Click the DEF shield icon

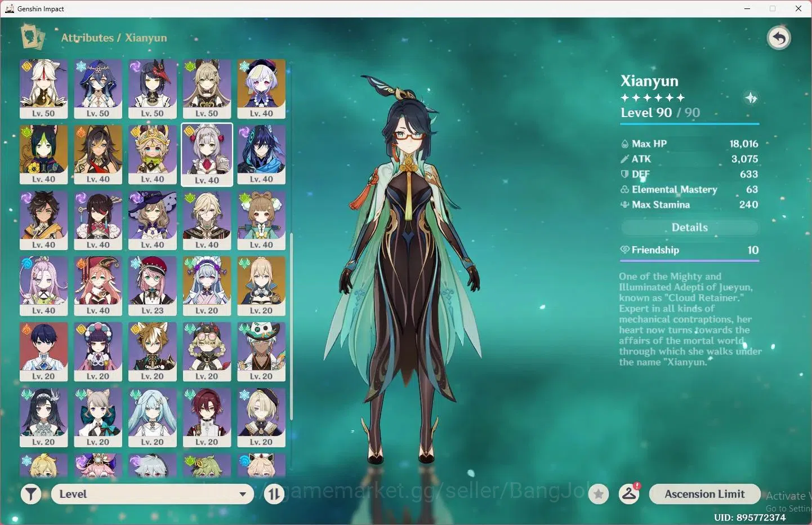click(x=624, y=175)
